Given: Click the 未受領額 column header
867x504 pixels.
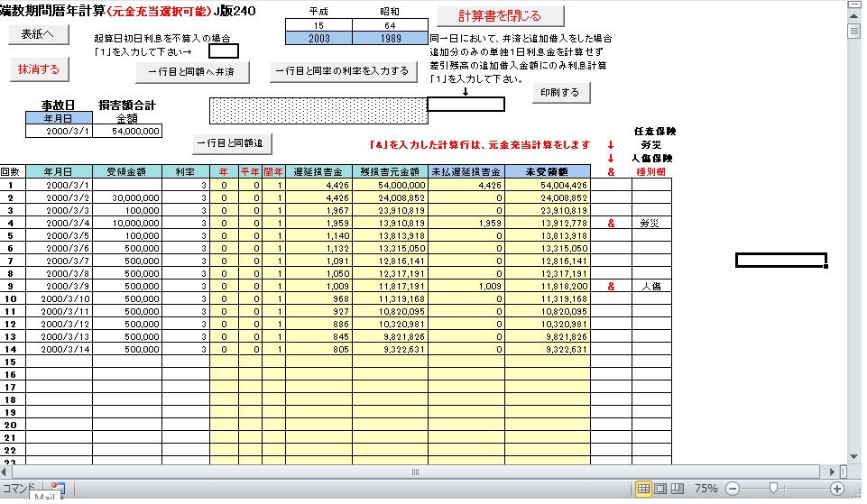Looking at the screenshot, I should 548,172.
